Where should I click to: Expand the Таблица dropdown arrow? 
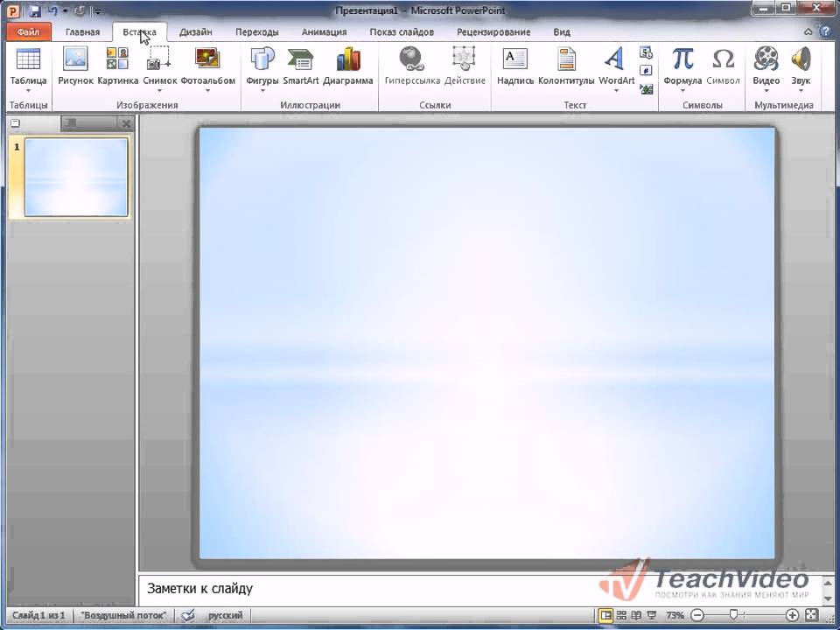pos(28,90)
